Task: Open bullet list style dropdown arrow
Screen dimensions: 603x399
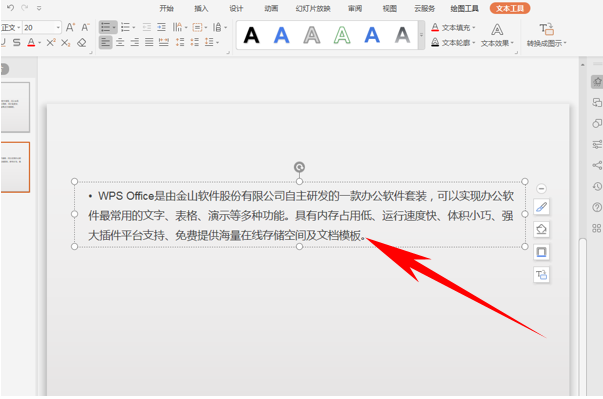Action: point(114,28)
